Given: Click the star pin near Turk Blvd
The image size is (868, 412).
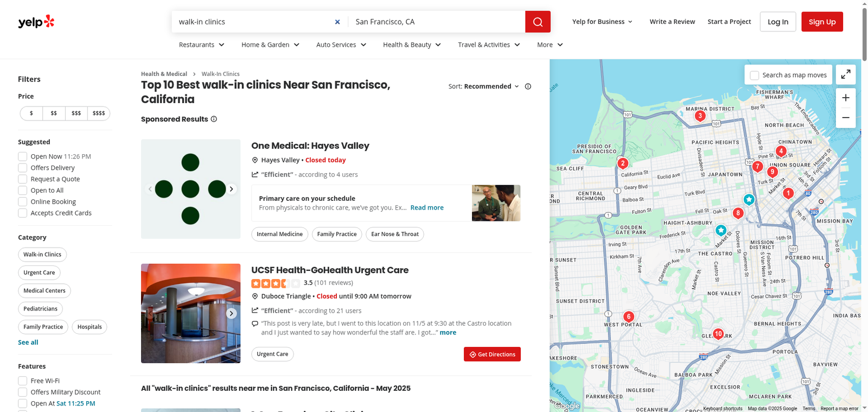Looking at the screenshot, I should coord(749,199).
